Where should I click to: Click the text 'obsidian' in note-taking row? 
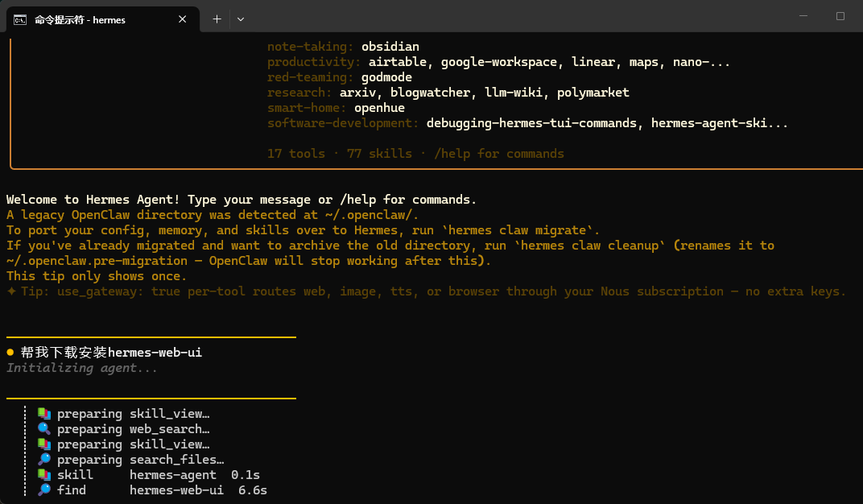390,47
